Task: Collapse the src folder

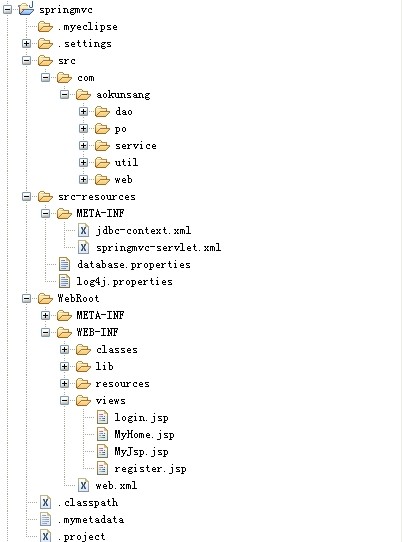Action: click(x=26, y=60)
